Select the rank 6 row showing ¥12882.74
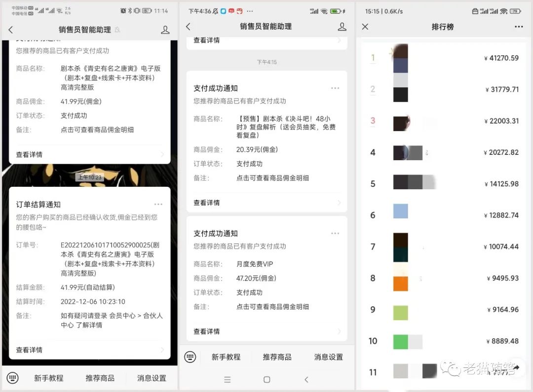The width and height of the screenshot is (533, 392). tap(444, 215)
